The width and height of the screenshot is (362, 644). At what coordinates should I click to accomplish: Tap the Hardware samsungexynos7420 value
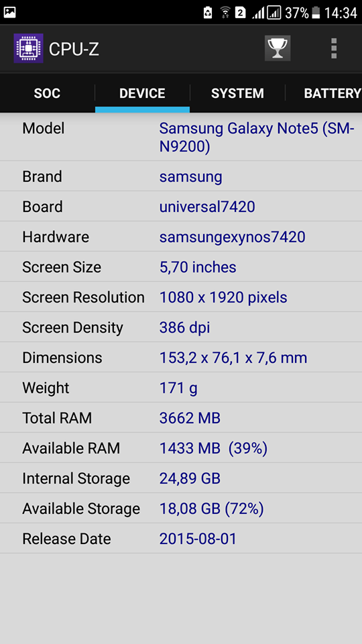(x=233, y=237)
